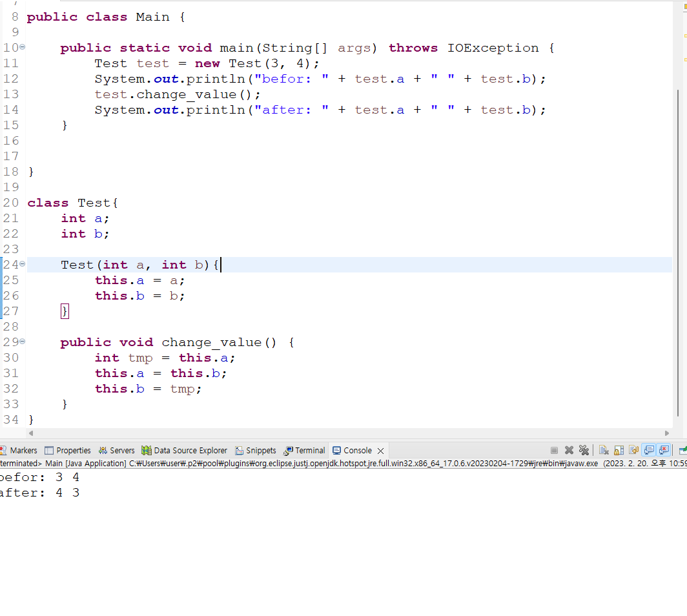Click the pin console icon at edge
Viewport: 687px width, 616px height.
(682, 451)
